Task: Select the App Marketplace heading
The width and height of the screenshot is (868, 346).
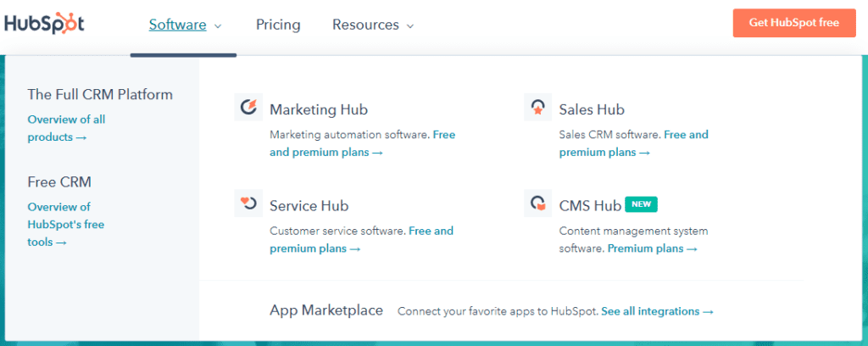Action: (326, 310)
